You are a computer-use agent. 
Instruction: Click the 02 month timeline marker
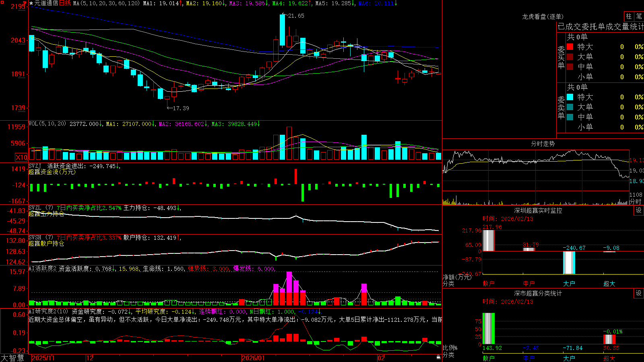click(x=381, y=358)
